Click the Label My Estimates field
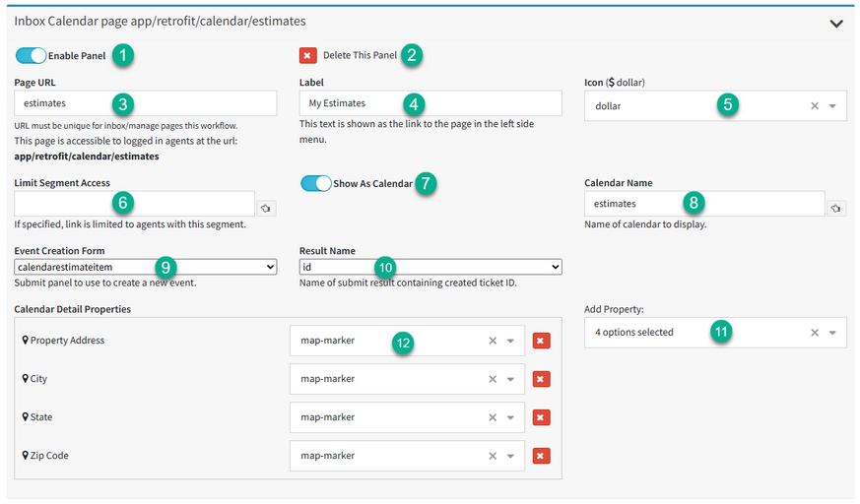Screen dimensions: 860x504 click(430, 103)
